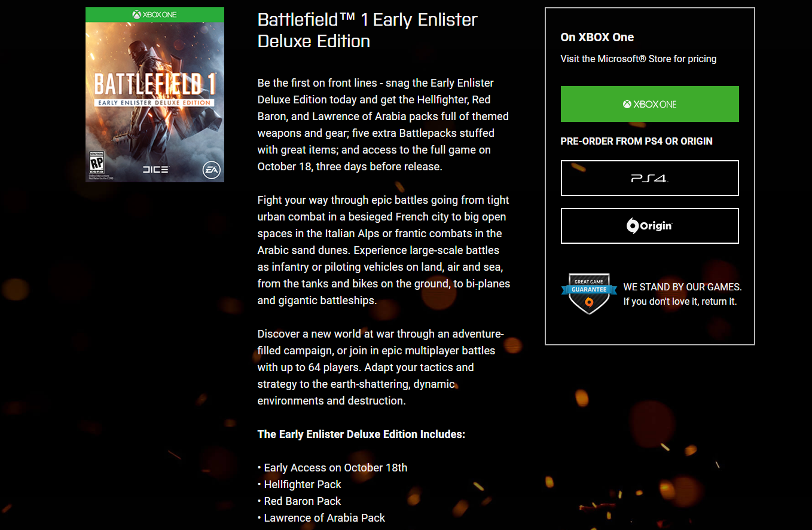Viewport: 812px width, 530px height.
Task: Click the Origin swirl logo icon
Action: pyautogui.click(x=632, y=226)
